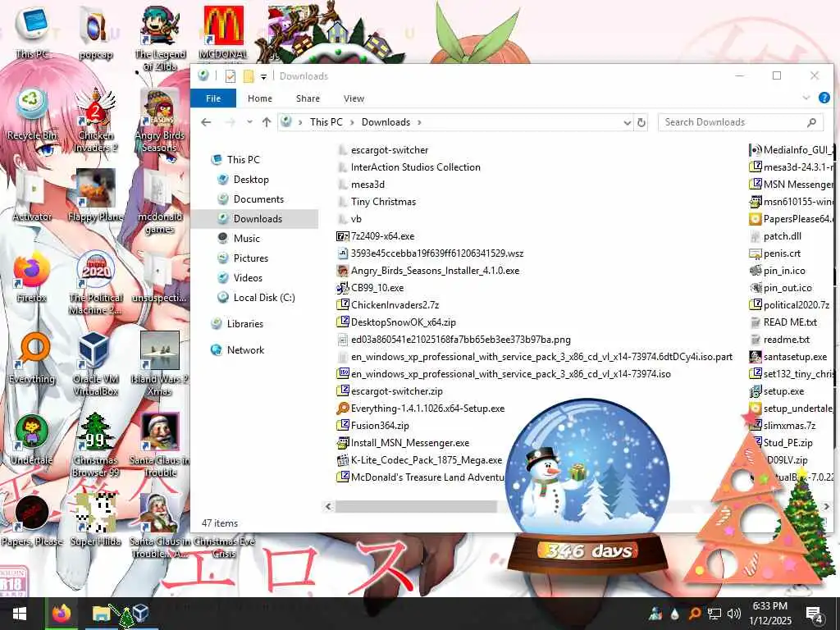Select Videos in the navigation pane
840x630 pixels.
tap(248, 278)
